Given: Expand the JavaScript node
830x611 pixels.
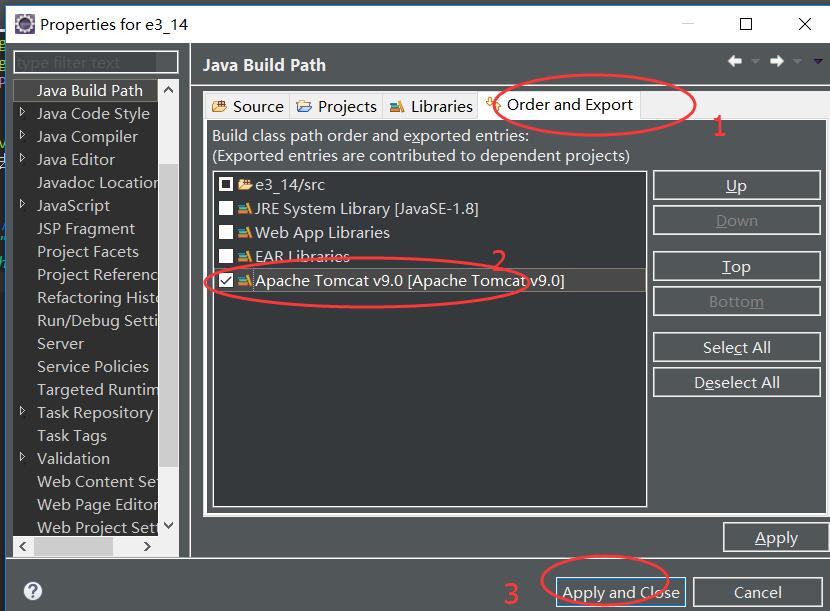Looking at the screenshot, I should 22,204.
